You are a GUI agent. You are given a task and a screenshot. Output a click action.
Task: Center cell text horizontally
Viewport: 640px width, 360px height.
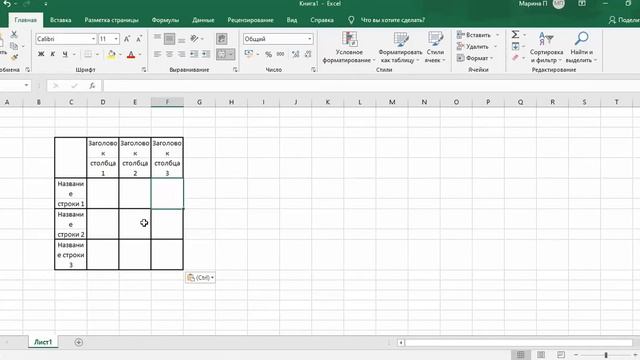169,54
